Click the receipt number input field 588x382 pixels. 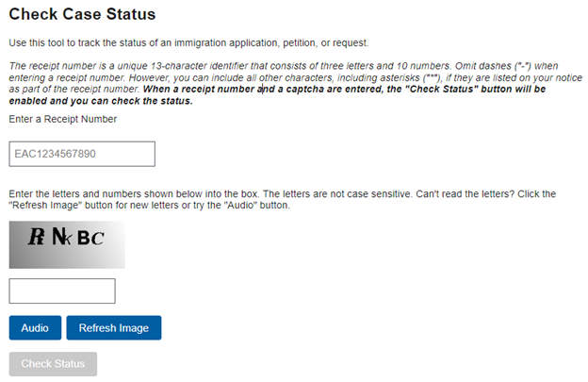click(x=82, y=154)
